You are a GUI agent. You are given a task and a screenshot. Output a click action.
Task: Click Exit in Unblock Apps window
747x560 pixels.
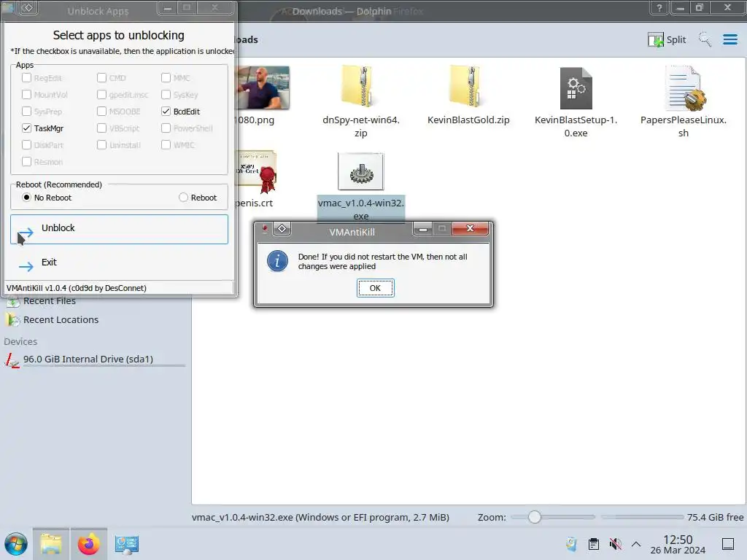119,262
